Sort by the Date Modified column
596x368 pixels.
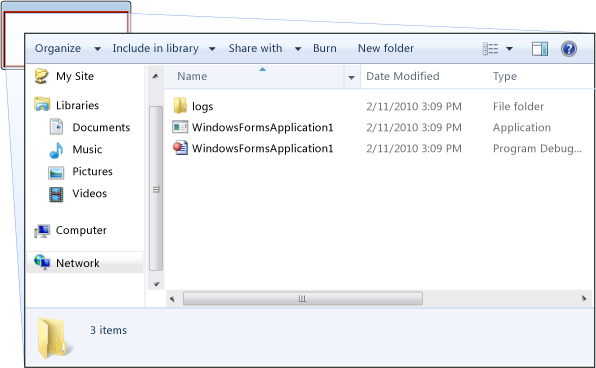coord(403,76)
